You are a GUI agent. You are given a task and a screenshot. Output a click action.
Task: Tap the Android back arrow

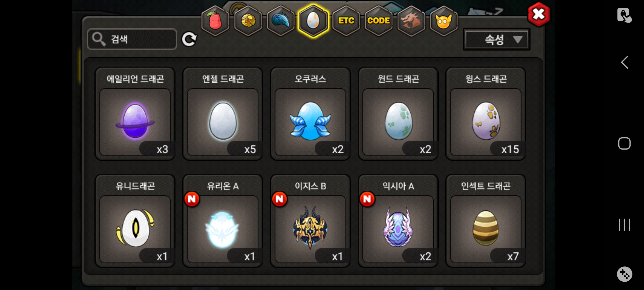click(x=624, y=62)
